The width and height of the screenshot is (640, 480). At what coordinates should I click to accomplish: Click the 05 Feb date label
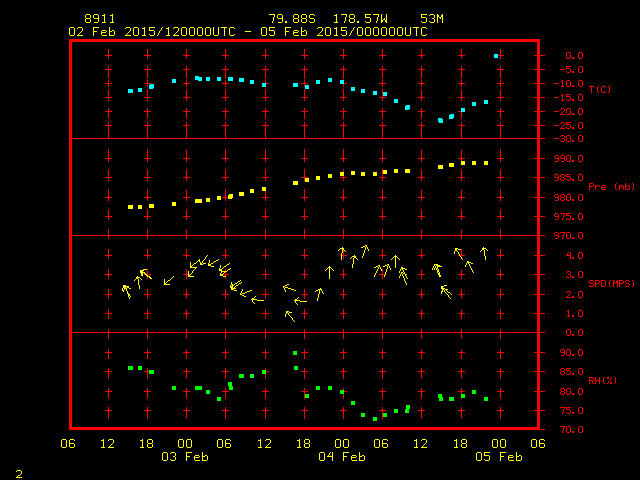coord(498,457)
